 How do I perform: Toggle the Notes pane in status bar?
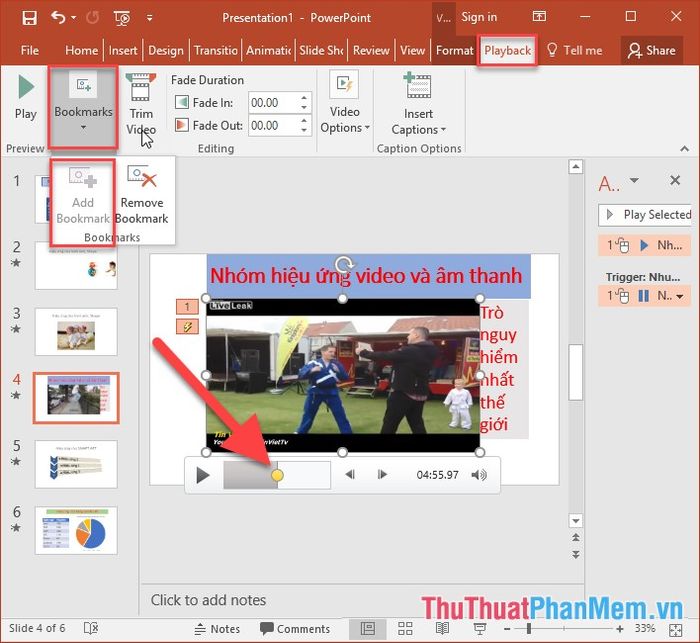coord(217,629)
